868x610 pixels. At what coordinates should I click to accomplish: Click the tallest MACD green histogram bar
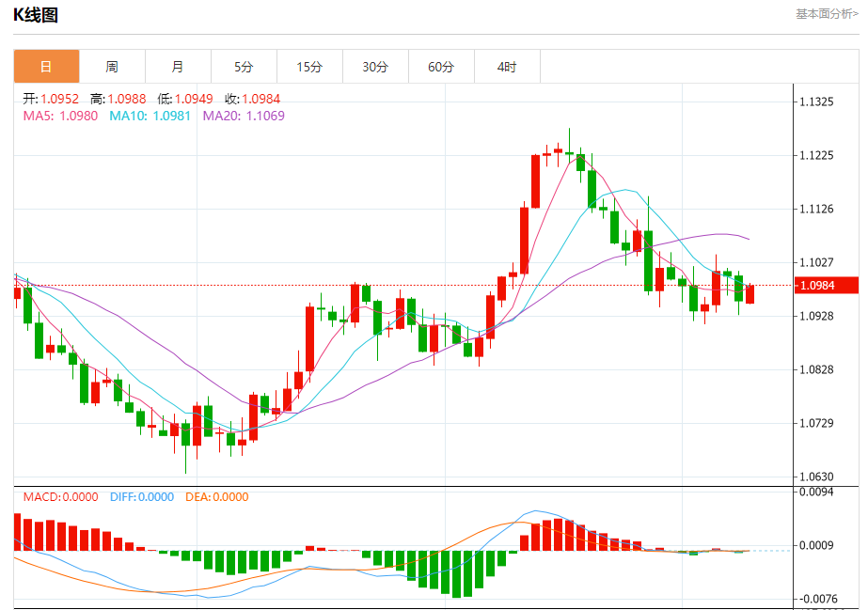(x=457, y=574)
